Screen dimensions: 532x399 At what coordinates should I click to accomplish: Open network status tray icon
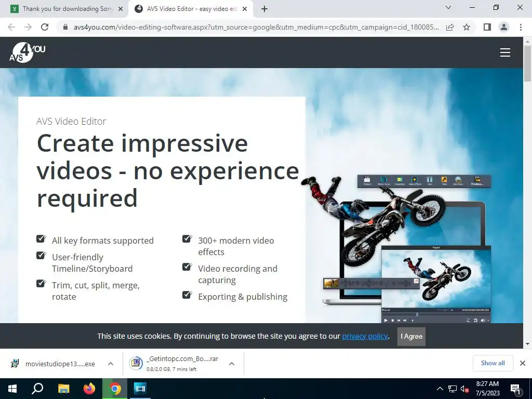pos(453,389)
